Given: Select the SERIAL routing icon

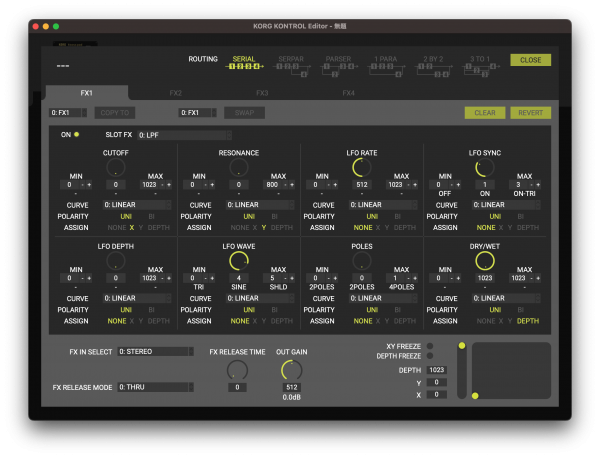Looking at the screenshot, I should (x=245, y=66).
